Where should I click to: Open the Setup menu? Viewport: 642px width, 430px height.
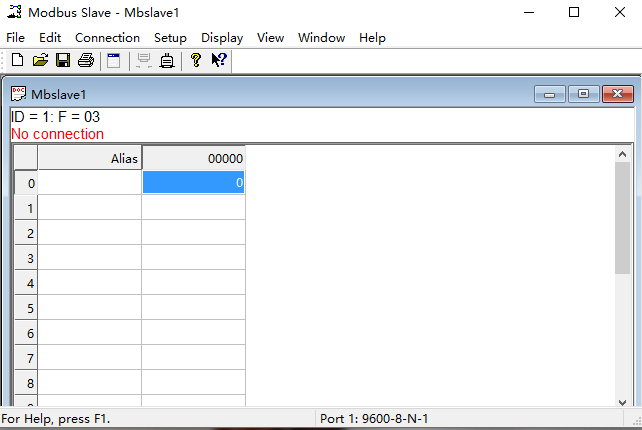tap(170, 38)
